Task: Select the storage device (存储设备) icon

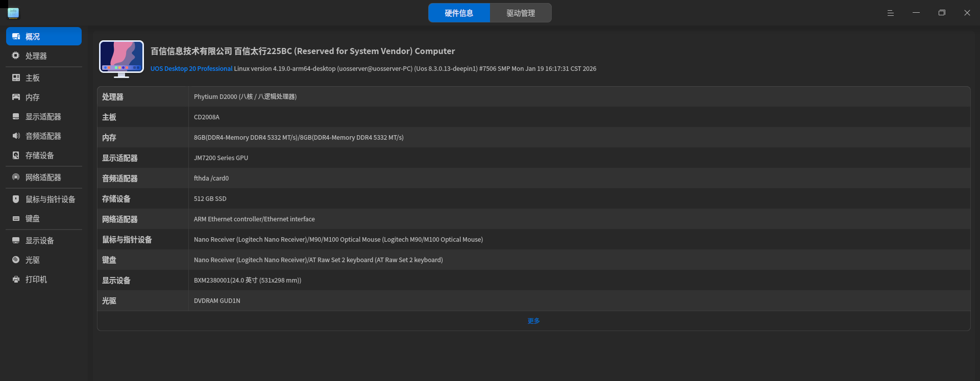Action: (x=16, y=156)
